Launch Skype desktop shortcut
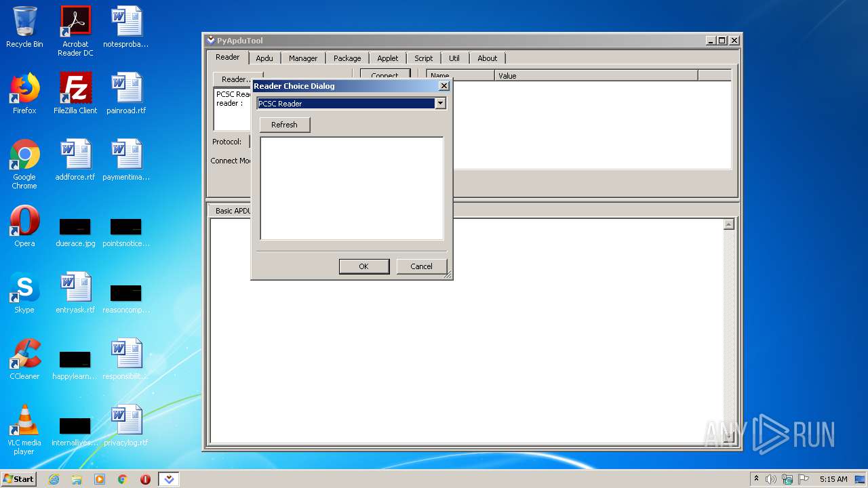 point(24,293)
